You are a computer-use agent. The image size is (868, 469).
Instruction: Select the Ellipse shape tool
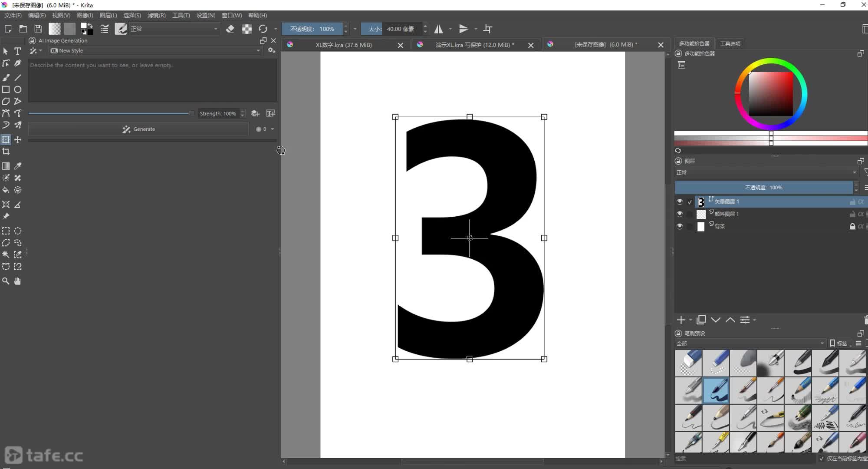click(18, 89)
